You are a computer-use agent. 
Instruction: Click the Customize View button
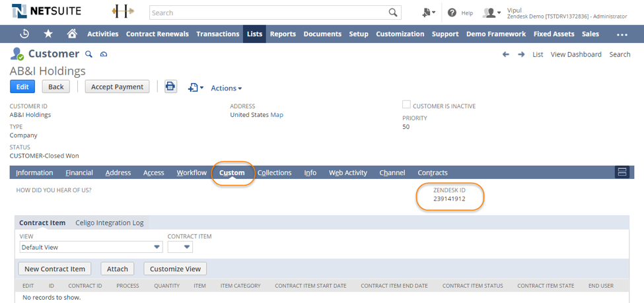point(175,269)
